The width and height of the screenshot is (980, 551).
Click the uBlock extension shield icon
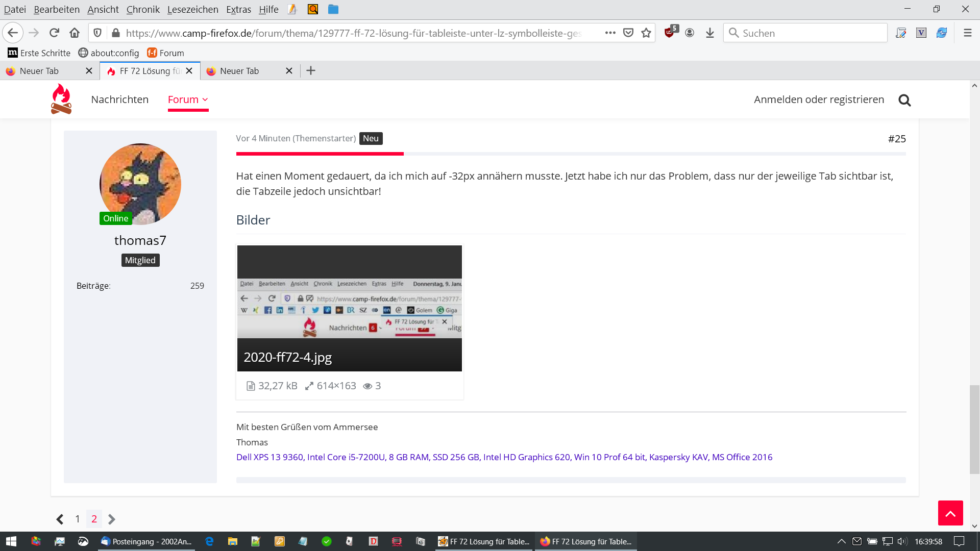tap(670, 33)
